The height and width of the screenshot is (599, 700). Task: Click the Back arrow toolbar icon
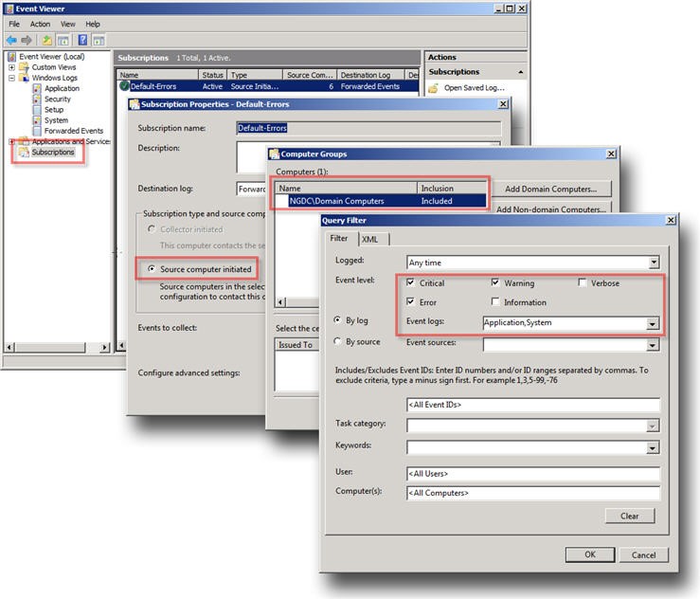(11, 40)
